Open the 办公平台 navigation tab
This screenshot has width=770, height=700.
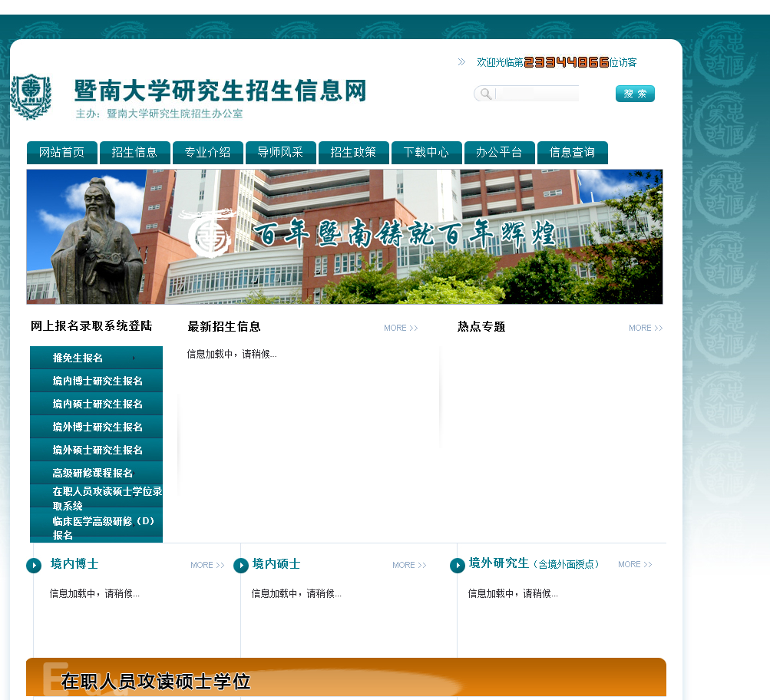500,153
